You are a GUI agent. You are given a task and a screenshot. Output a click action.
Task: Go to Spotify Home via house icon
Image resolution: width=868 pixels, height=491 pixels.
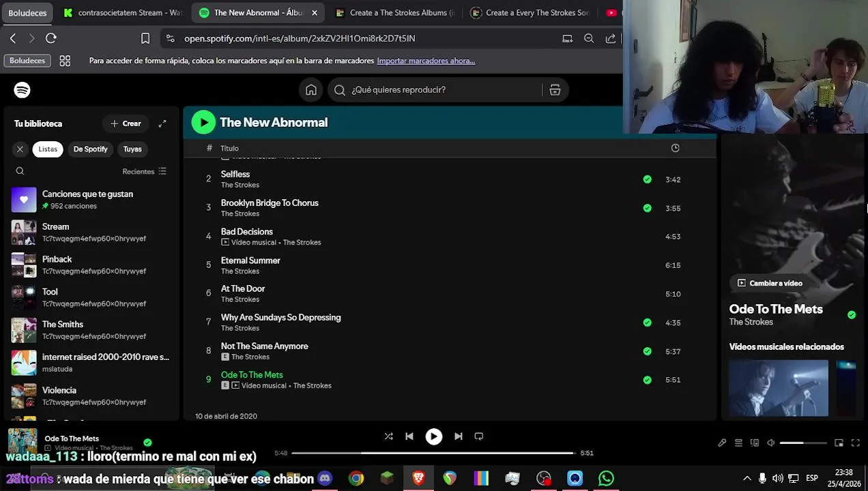click(x=311, y=90)
